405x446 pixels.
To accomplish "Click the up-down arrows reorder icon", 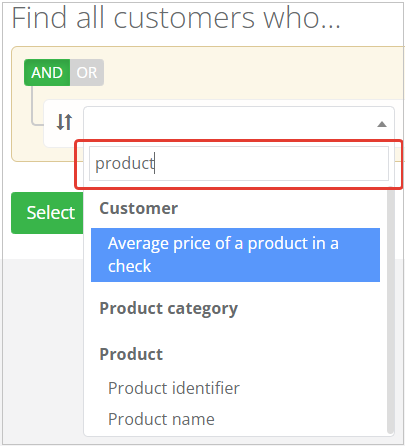I will point(64,122).
